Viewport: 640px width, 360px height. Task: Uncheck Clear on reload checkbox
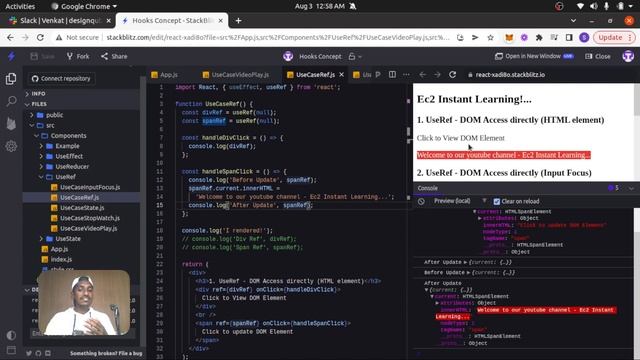(x=497, y=201)
